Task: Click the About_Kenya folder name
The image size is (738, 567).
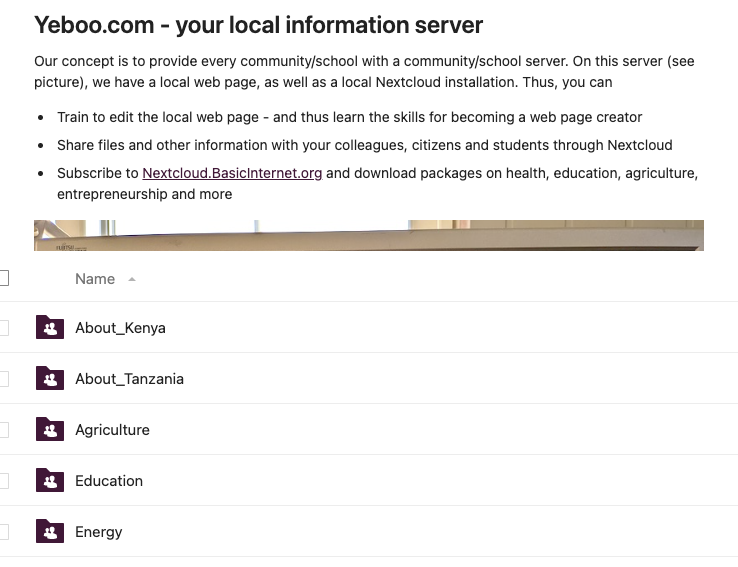Action: click(x=120, y=327)
